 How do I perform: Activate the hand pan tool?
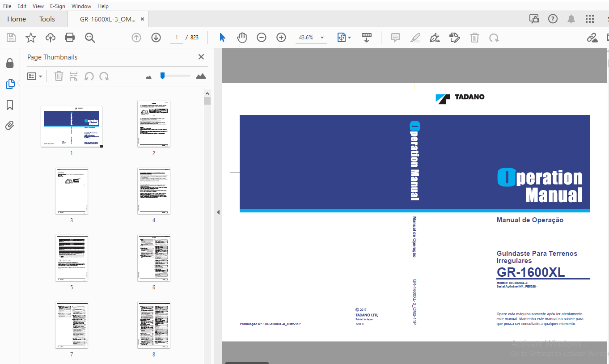(x=242, y=38)
